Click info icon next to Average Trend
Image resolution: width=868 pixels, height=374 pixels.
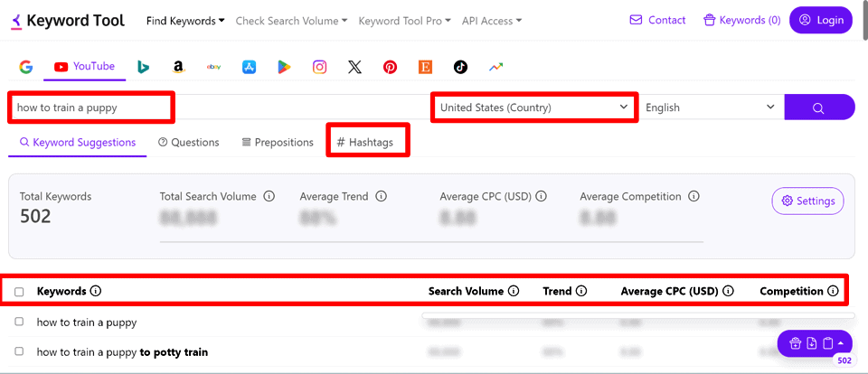point(381,196)
